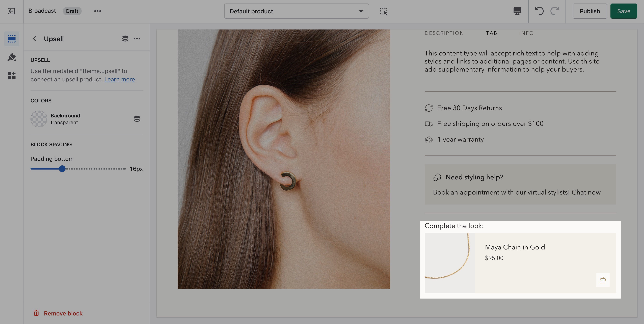This screenshot has height=324, width=644.
Task: Go back from Upsell panel
Action: click(x=35, y=39)
